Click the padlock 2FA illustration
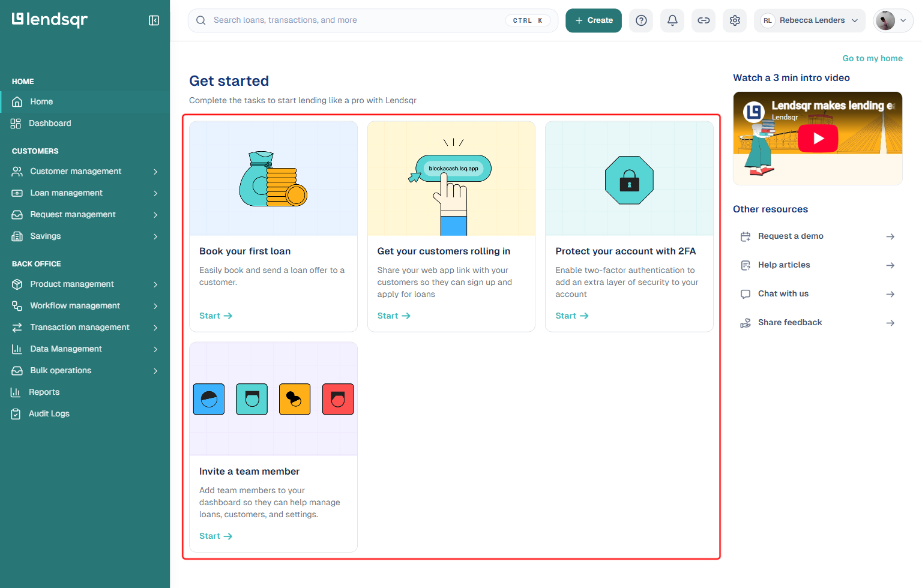Screen dimensions: 922x588 (x=629, y=180)
